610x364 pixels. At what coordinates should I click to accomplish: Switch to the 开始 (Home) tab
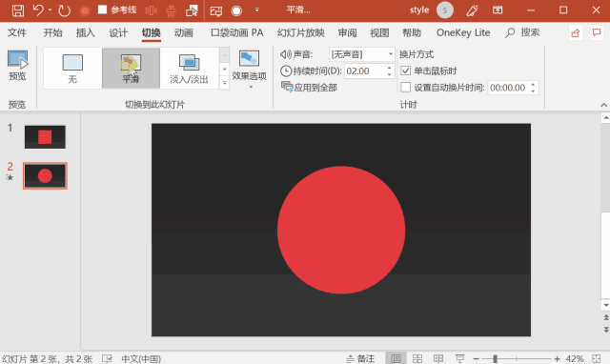click(53, 32)
